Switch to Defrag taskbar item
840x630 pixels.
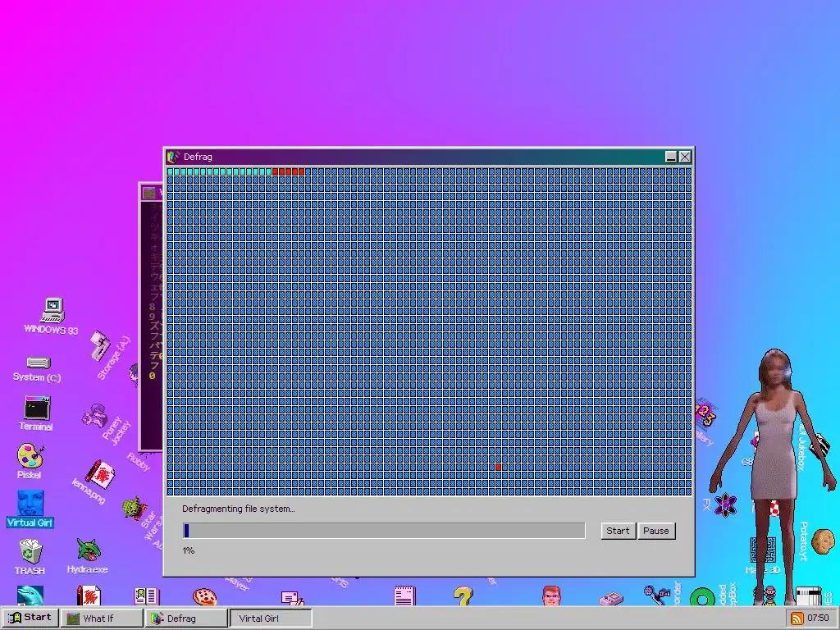(x=186, y=619)
